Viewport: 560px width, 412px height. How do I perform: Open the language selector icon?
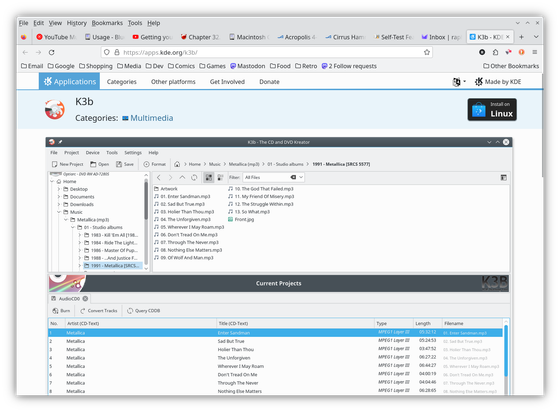coord(459,82)
